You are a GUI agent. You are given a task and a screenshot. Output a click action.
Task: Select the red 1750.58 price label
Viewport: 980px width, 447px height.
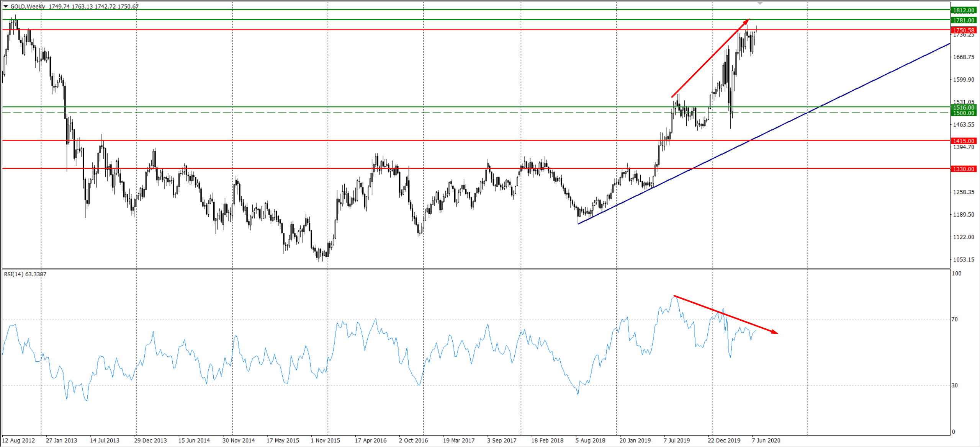click(964, 30)
